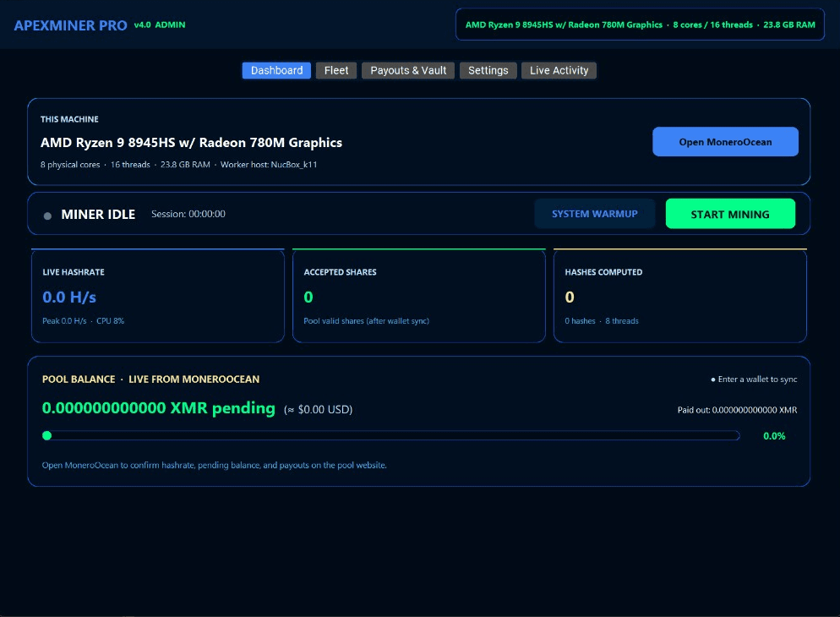Click the Enter a wallet to sync status
The width and height of the screenshot is (840, 617).
[x=754, y=379]
